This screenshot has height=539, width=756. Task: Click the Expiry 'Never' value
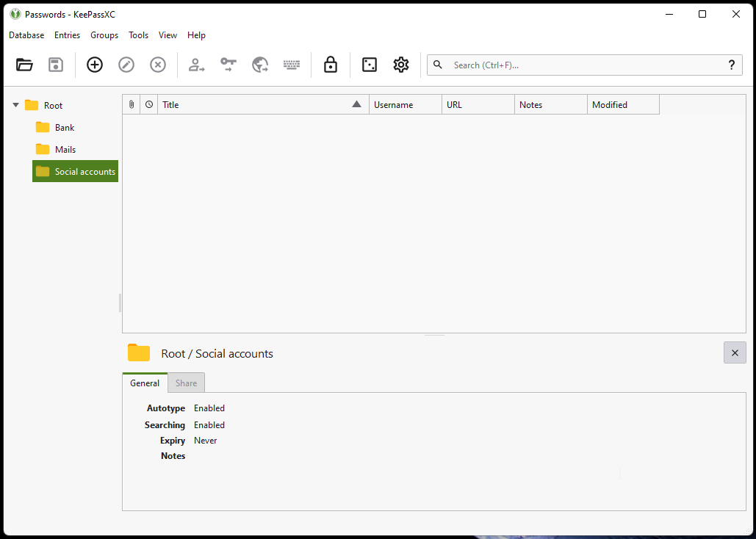(x=206, y=440)
